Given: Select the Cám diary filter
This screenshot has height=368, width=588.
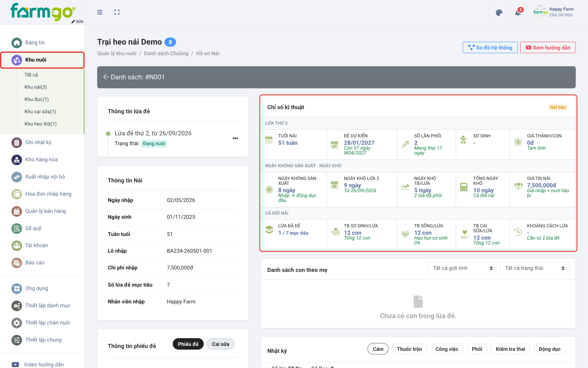Looking at the screenshot, I should click(x=378, y=349).
